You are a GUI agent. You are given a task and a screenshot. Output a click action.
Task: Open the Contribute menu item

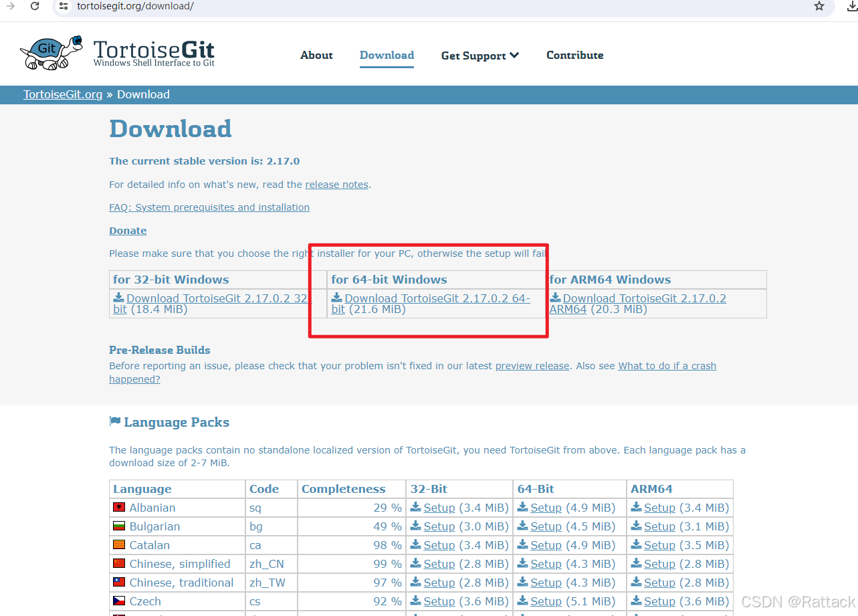[x=574, y=56]
